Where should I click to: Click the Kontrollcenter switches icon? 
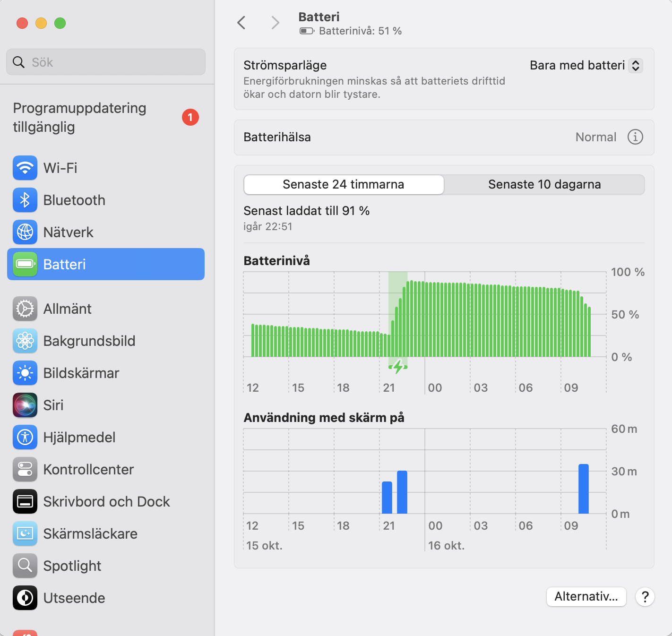point(25,469)
